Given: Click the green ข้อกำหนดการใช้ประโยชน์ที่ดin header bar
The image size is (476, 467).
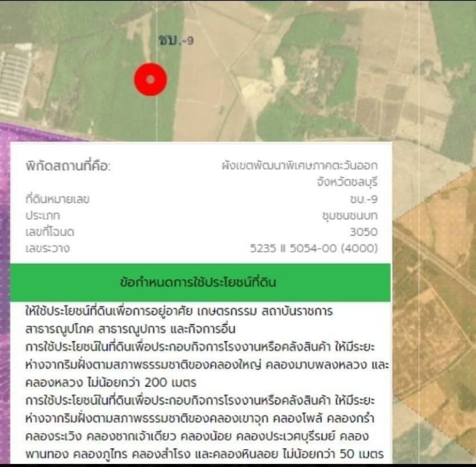Looking at the screenshot, I should point(201,283).
